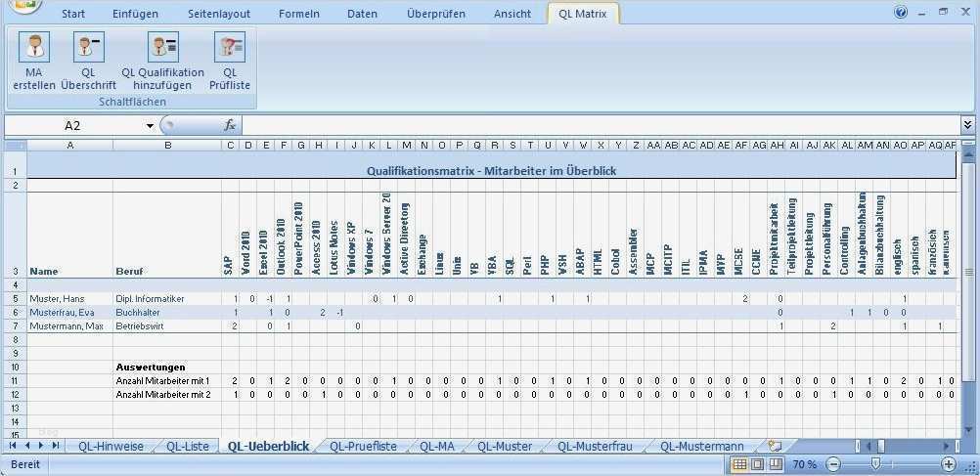Select cell 'Dipl. Informatiker'

167,298
